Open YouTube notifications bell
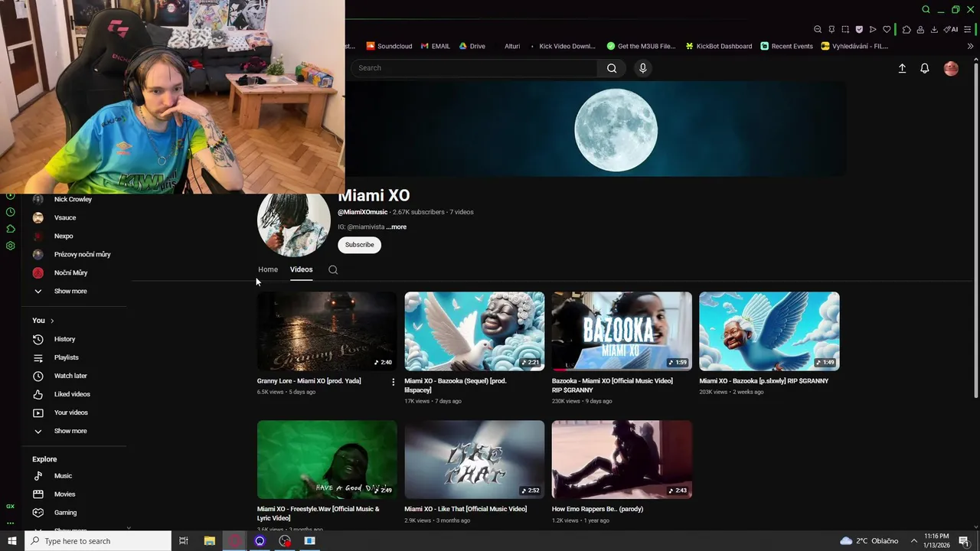The height and width of the screenshot is (551, 980). 925,68
